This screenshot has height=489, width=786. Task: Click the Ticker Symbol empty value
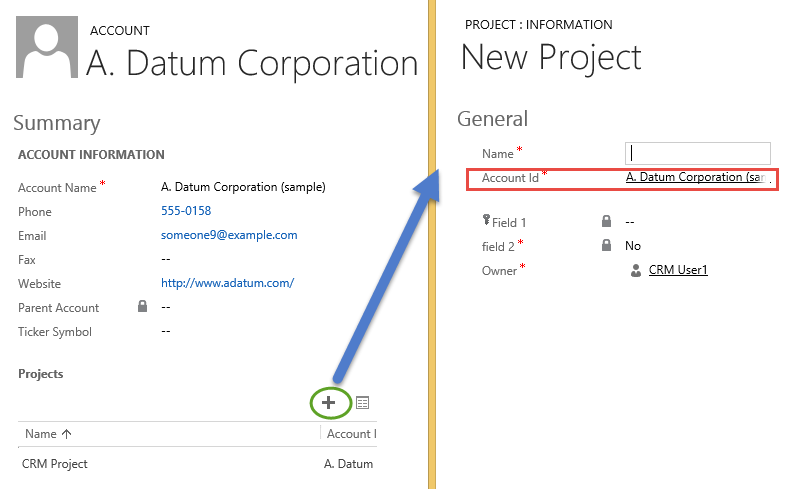[x=166, y=331]
